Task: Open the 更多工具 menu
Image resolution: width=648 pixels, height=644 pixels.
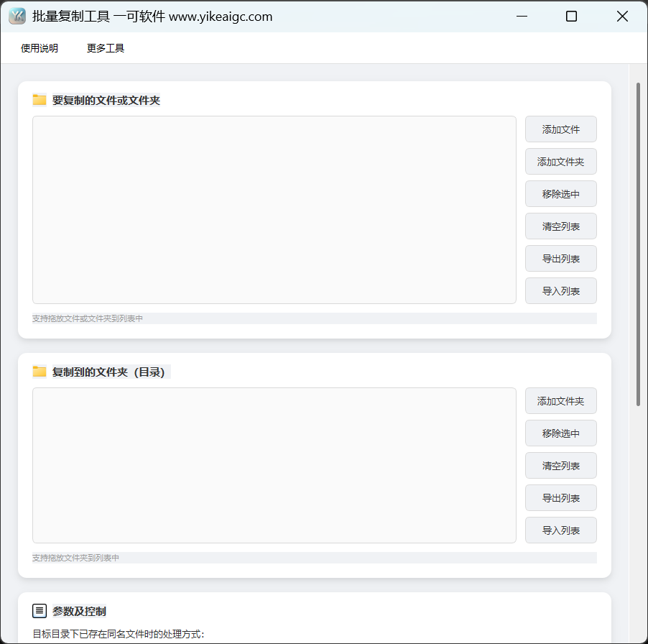Action: click(106, 48)
